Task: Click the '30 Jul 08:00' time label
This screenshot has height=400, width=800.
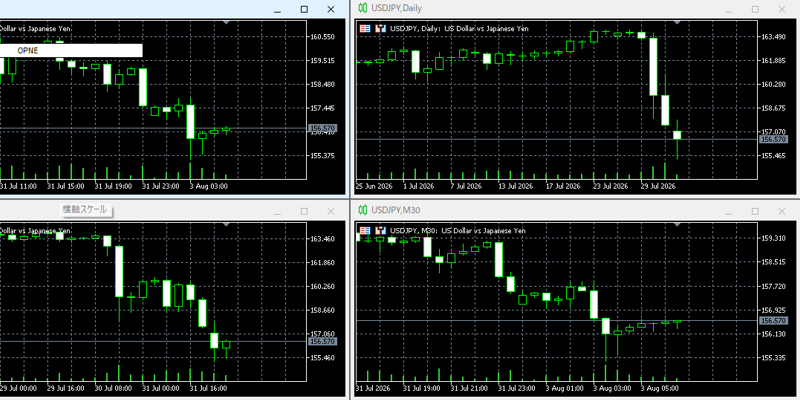Action: tap(112, 388)
